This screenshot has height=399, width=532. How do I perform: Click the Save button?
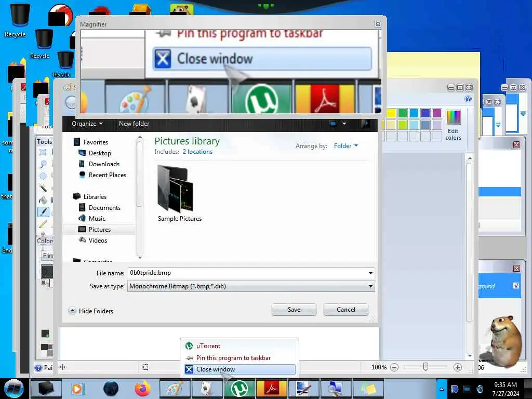pos(294,310)
